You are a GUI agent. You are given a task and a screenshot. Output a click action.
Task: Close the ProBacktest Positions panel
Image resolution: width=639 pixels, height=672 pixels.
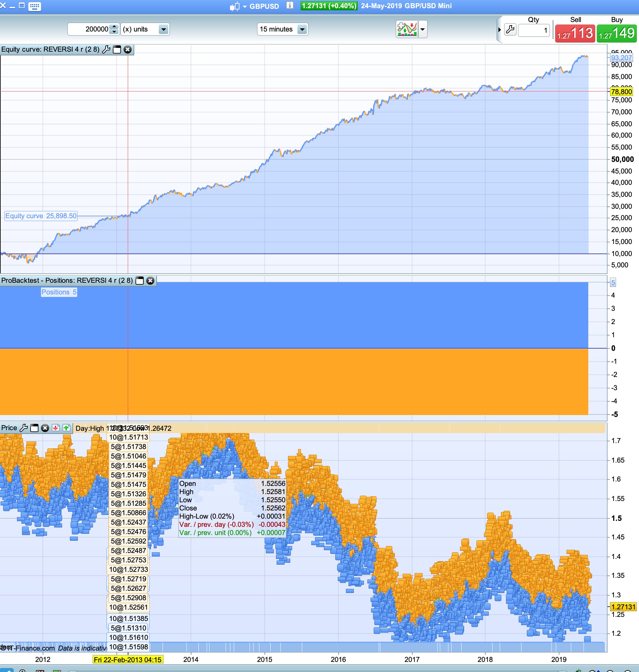pyautogui.click(x=150, y=281)
